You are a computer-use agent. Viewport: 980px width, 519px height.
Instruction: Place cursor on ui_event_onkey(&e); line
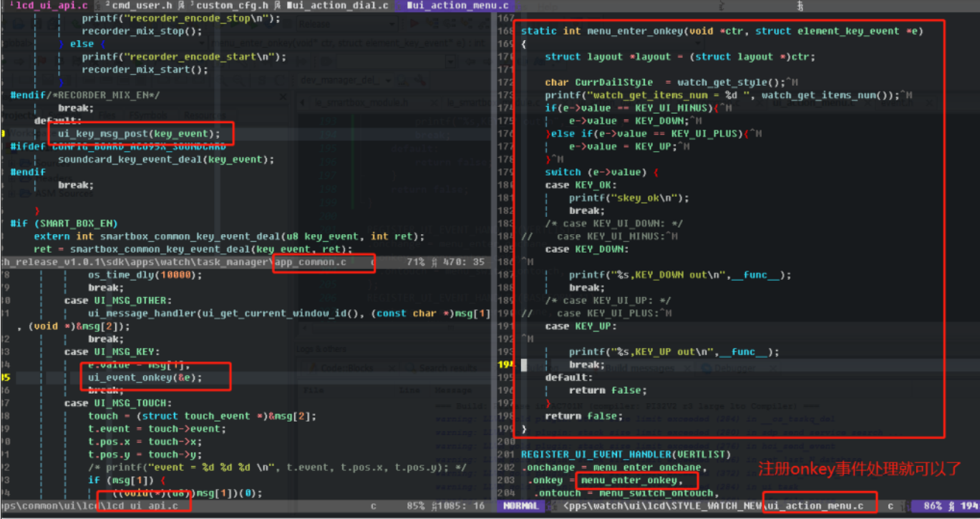click(x=145, y=377)
